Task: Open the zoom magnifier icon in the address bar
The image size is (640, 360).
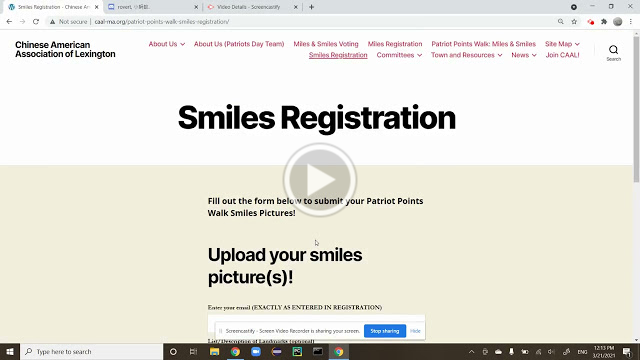Action: click(x=560, y=22)
